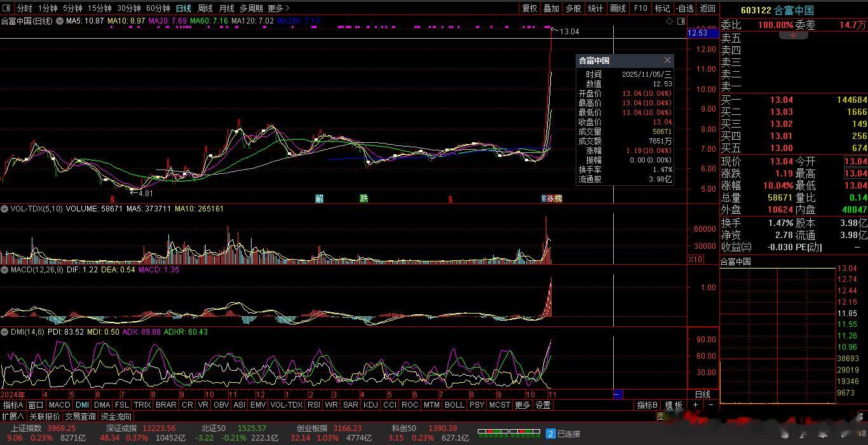The image size is (868, 445).
Task: Select the 周线 weekly chart period
Action: (x=205, y=8)
